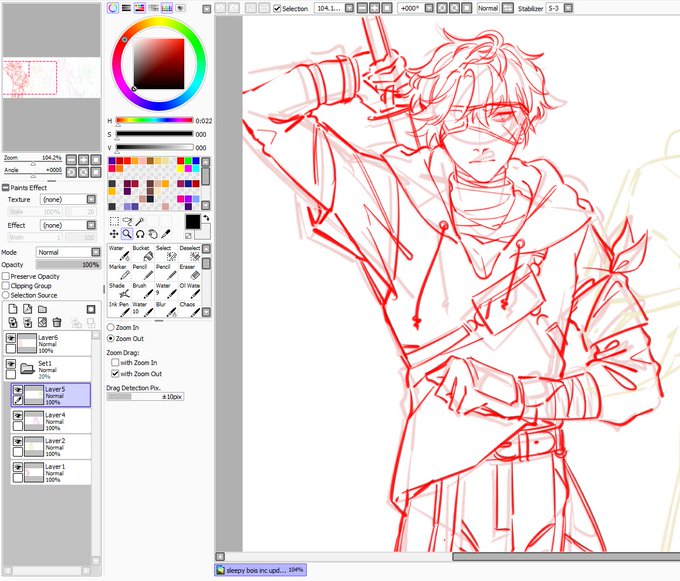680x581 pixels.
Task: Check the 'with Zoom In' drag option
Action: 115,362
